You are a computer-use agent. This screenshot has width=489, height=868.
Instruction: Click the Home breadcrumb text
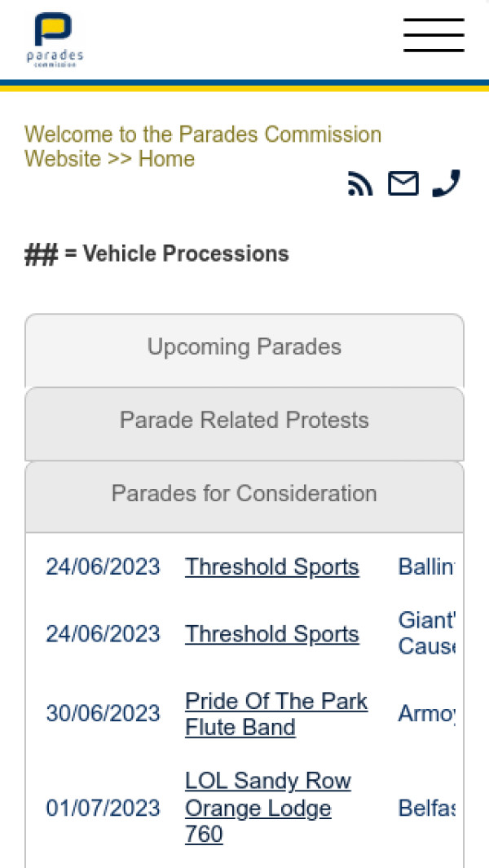point(166,159)
